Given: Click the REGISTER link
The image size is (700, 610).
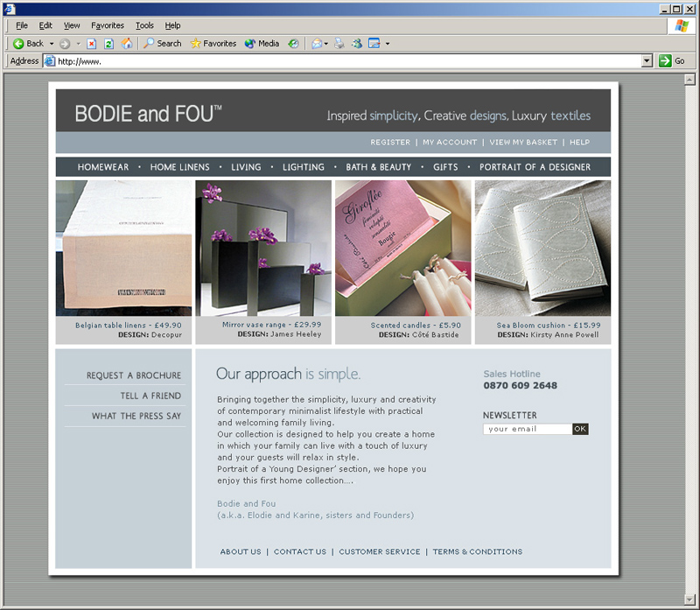Looking at the screenshot, I should pyautogui.click(x=390, y=142).
